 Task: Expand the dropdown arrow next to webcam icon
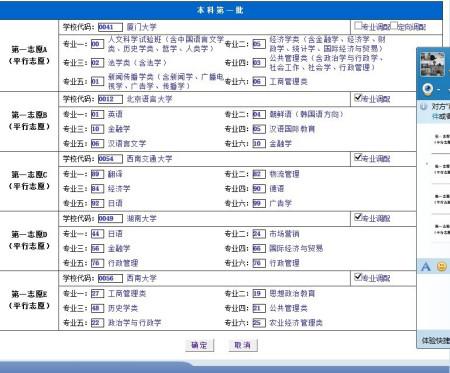click(x=439, y=90)
